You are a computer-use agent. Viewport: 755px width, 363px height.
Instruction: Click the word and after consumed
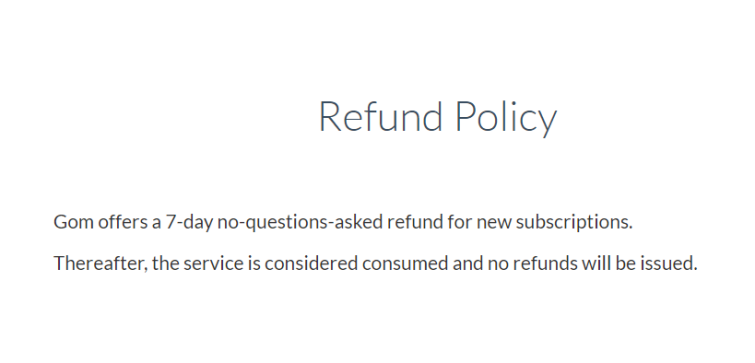pos(468,264)
